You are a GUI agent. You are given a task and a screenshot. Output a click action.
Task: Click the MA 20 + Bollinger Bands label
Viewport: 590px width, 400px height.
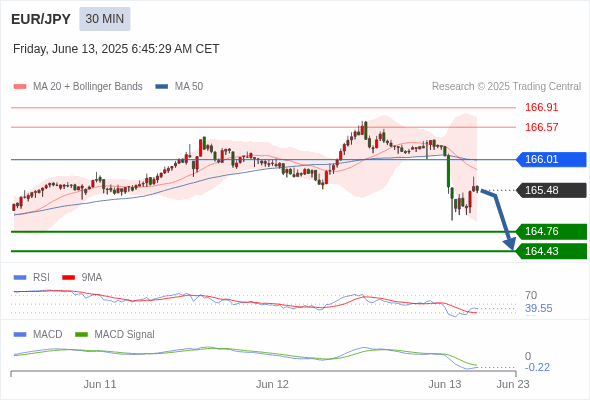tap(88, 87)
